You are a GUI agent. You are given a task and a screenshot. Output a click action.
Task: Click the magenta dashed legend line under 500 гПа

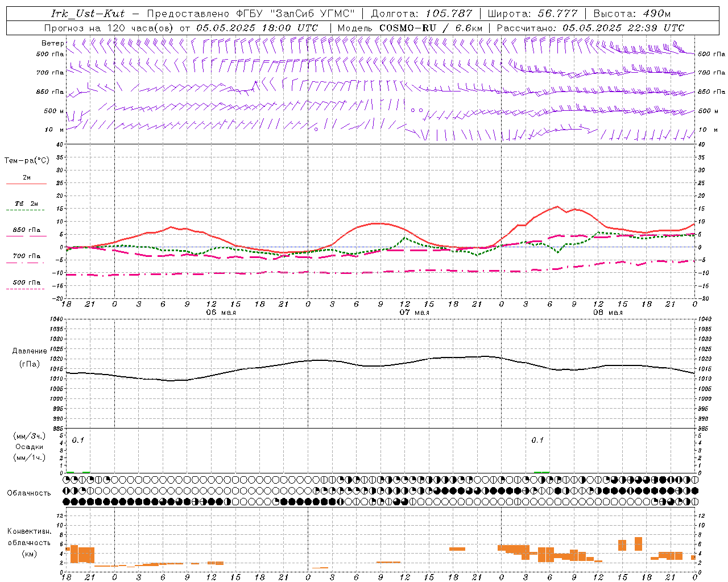click(x=26, y=289)
